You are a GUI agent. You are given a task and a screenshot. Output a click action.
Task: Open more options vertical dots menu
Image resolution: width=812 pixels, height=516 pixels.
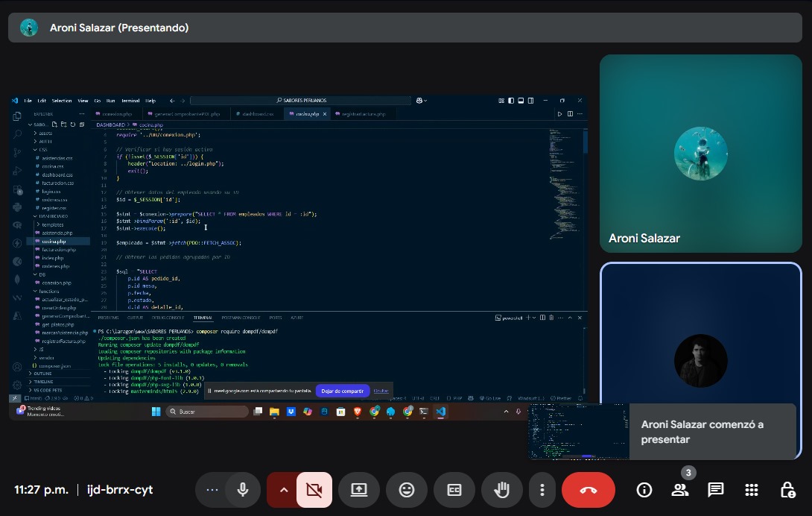[542, 490]
